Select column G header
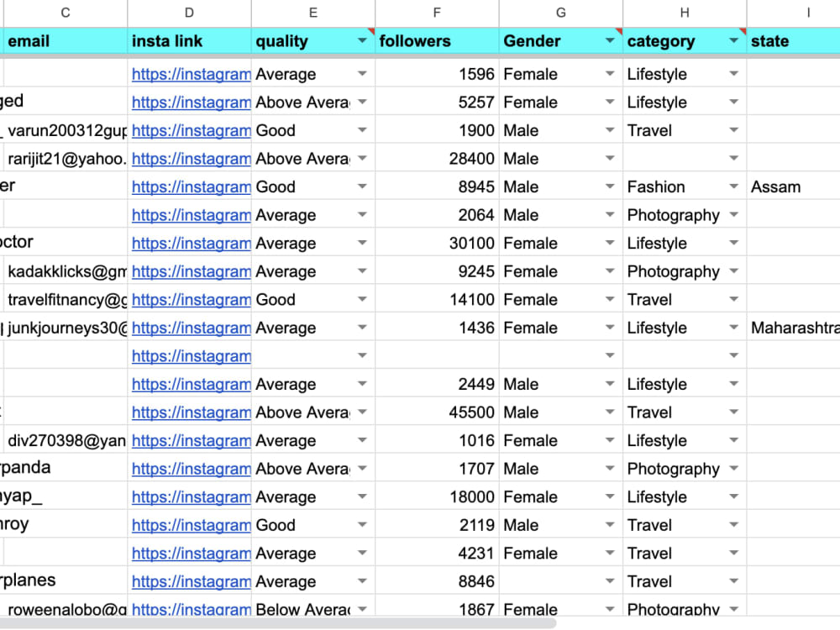This screenshot has width=840, height=630. click(x=561, y=13)
